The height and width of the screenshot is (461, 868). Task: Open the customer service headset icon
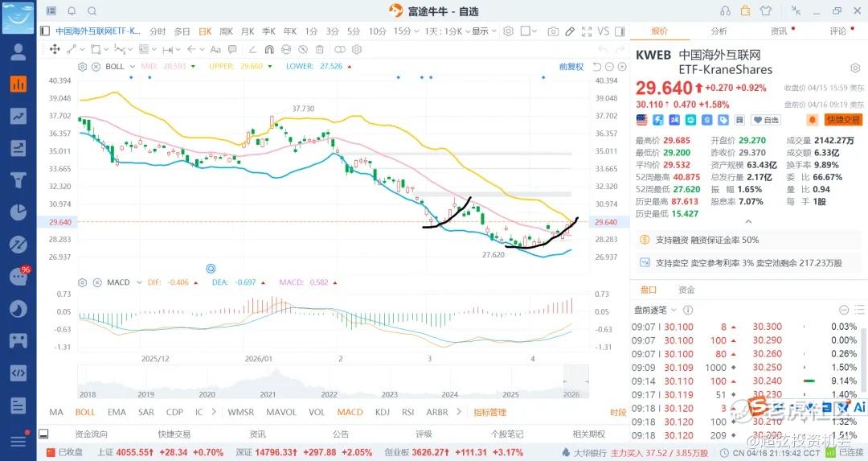coord(725,11)
